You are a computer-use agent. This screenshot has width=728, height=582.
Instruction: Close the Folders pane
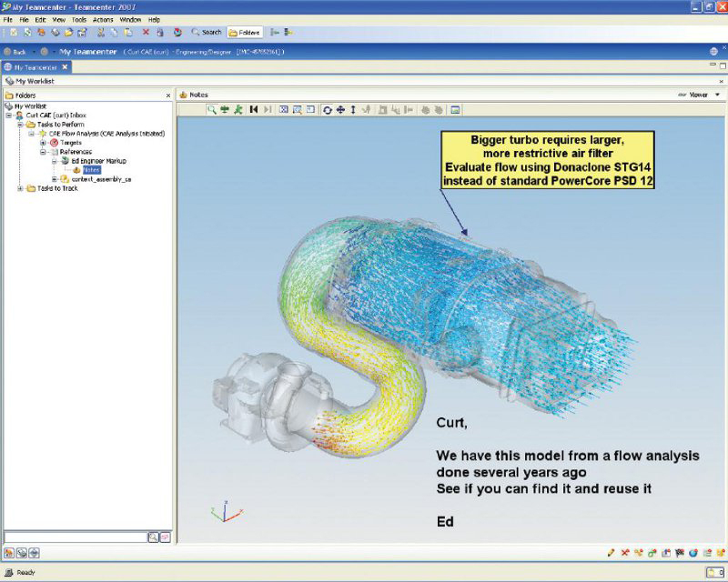(168, 95)
